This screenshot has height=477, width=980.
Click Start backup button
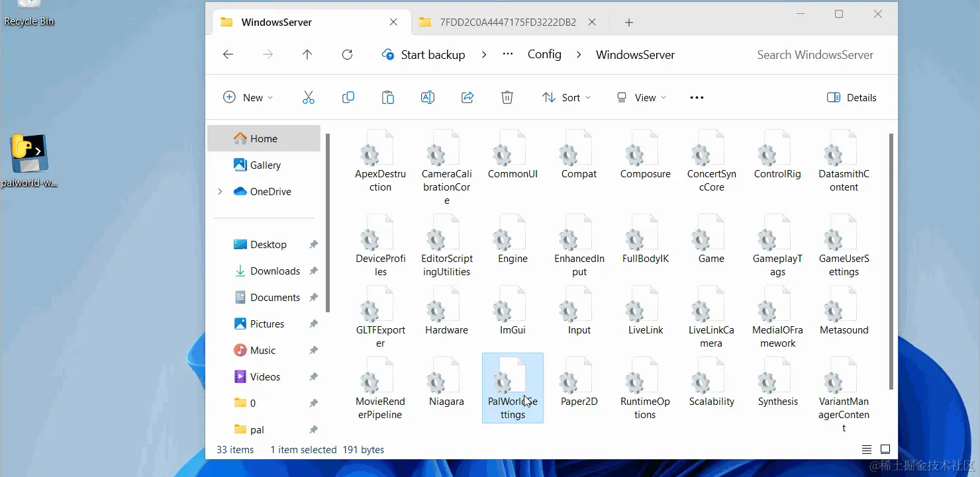(x=424, y=55)
